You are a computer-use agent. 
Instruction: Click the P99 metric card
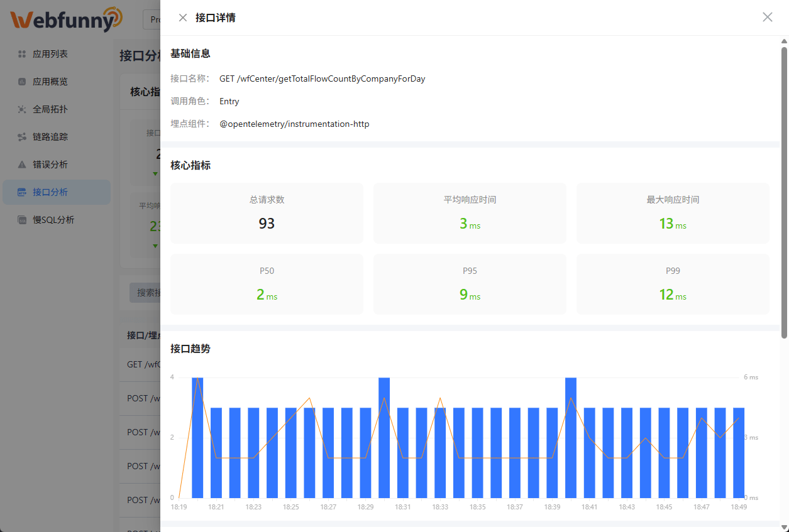point(673,284)
